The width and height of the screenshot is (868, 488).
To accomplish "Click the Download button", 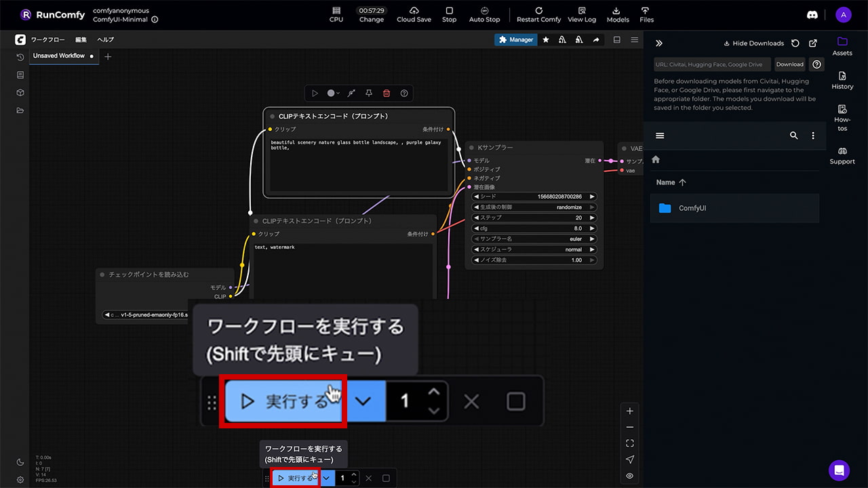I will click(789, 64).
